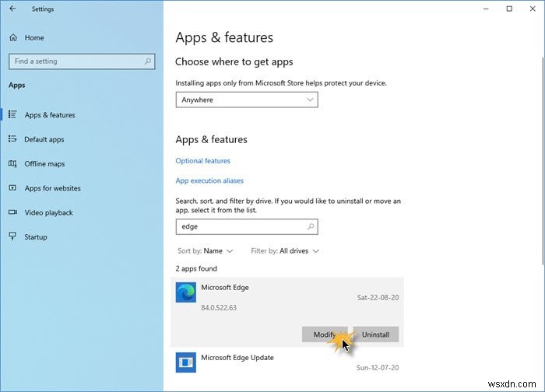This screenshot has width=545, height=392.
Task: Click the app search box containing 'edge'
Action: 247,227
